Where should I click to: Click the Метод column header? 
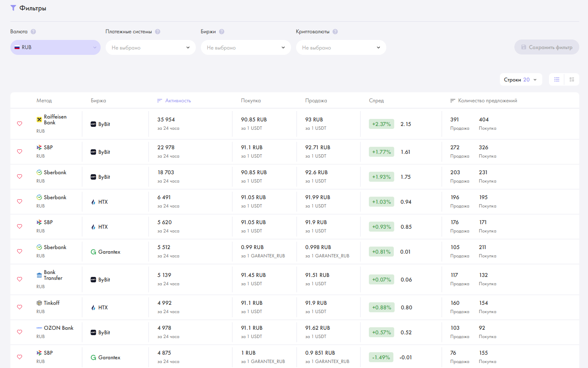[x=44, y=101]
